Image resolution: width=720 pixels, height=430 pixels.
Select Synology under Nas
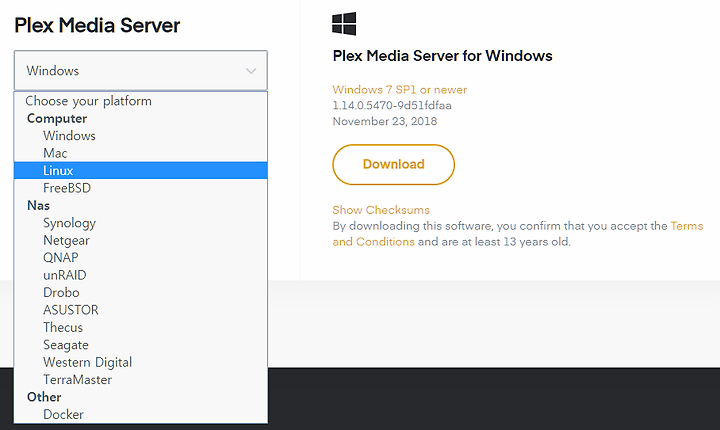(141, 223)
